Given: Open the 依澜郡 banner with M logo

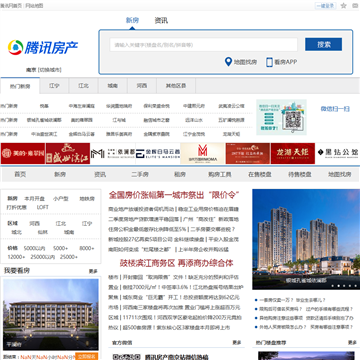Looking at the screenshot, I should coord(113,153).
